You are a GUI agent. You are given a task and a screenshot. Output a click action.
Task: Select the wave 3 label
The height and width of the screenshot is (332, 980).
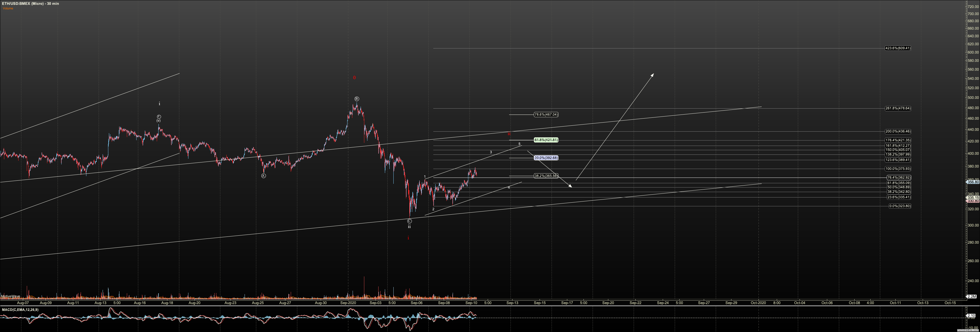point(491,152)
